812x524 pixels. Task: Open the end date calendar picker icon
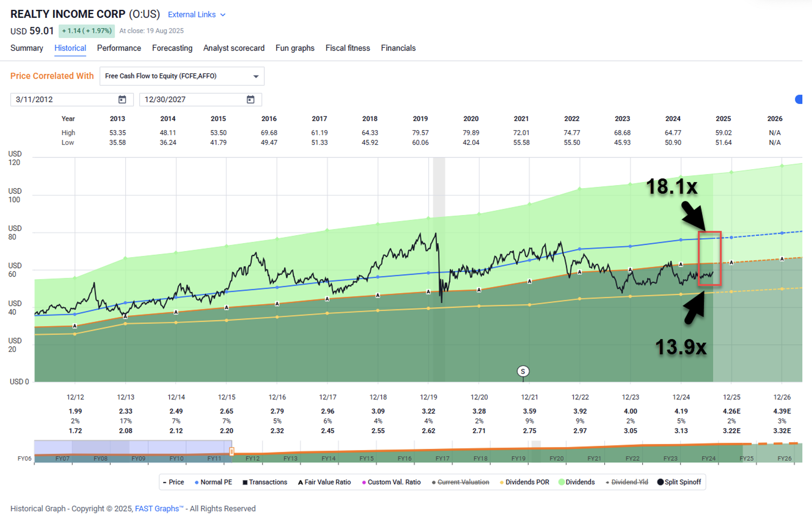[x=250, y=99]
